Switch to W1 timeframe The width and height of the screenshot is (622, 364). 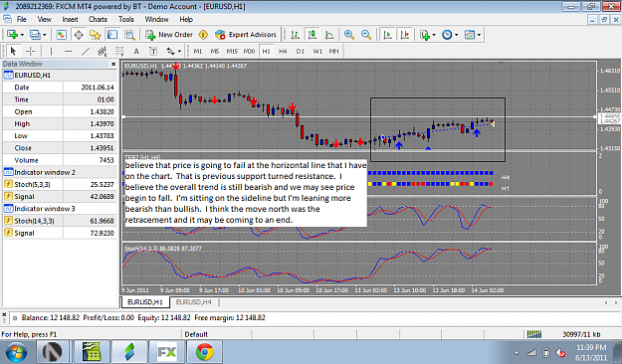click(x=317, y=51)
